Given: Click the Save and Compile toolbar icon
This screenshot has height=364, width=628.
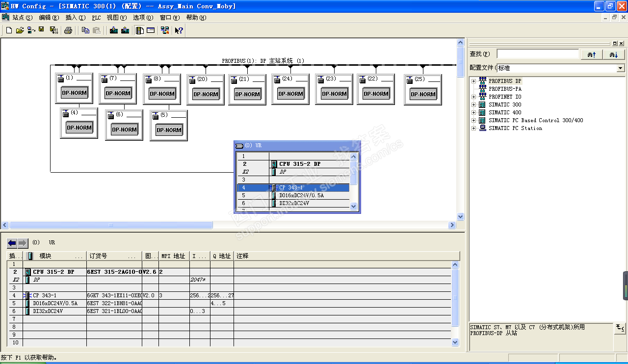Looking at the screenshot, I should pos(54,30).
